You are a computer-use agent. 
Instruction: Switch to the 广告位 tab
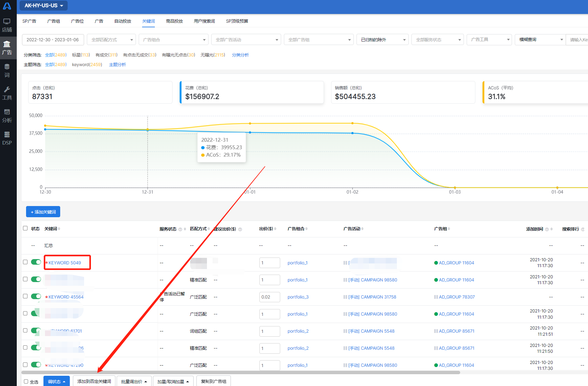point(77,21)
